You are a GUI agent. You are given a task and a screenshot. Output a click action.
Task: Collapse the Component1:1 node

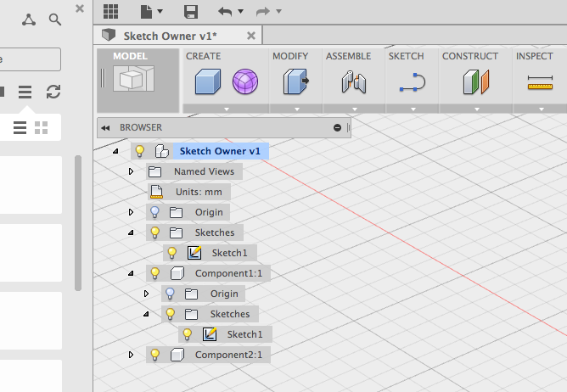point(131,273)
